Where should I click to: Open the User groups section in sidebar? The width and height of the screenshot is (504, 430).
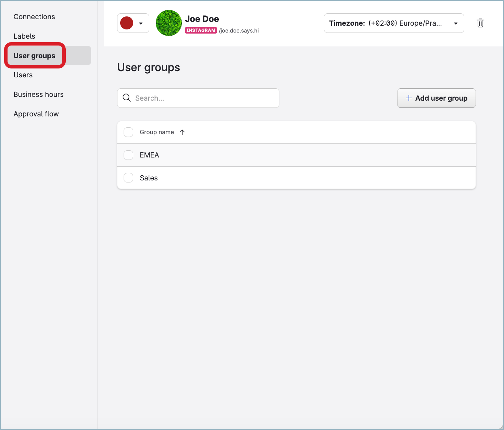coord(34,55)
